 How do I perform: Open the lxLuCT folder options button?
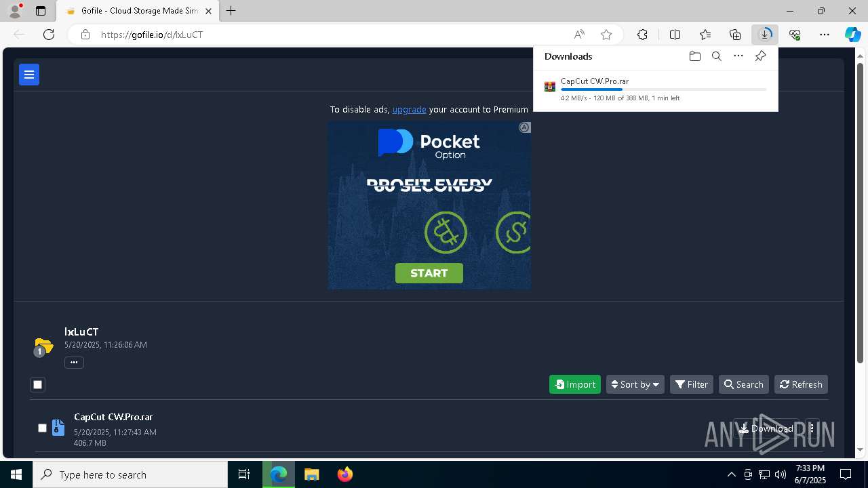pos(74,362)
